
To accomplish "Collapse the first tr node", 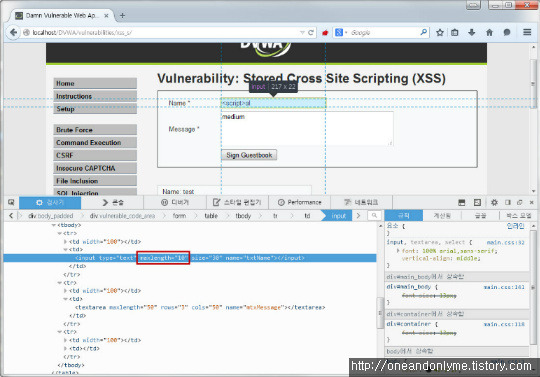I will coord(59,233).
